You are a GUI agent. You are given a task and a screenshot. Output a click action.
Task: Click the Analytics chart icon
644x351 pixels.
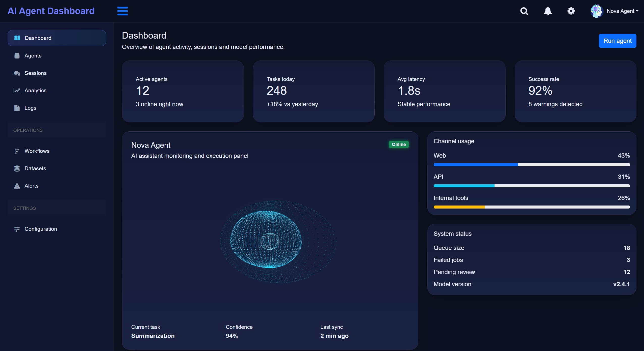17,91
